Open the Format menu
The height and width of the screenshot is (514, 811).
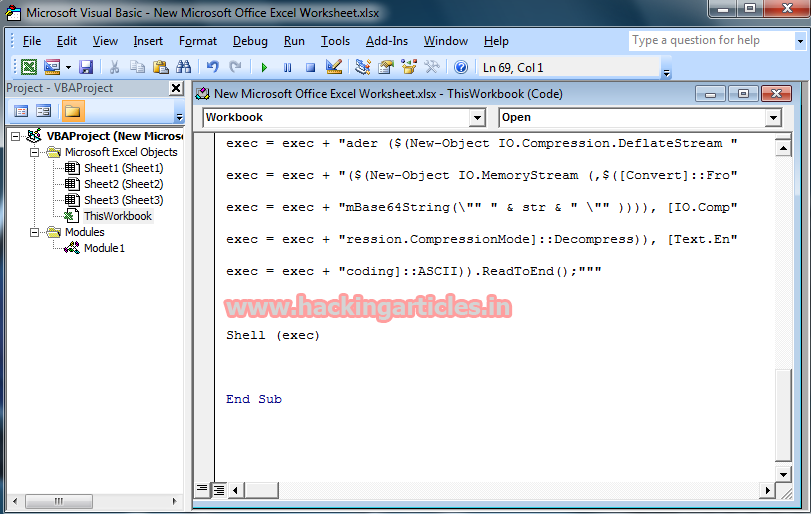198,41
